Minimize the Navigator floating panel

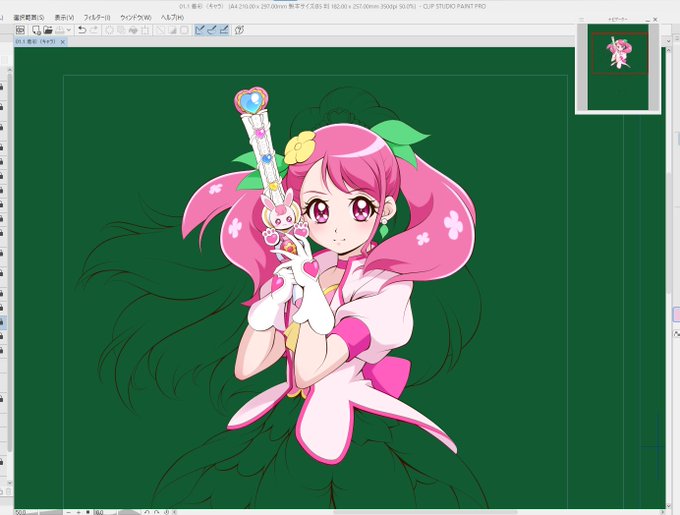pyautogui.click(x=647, y=20)
